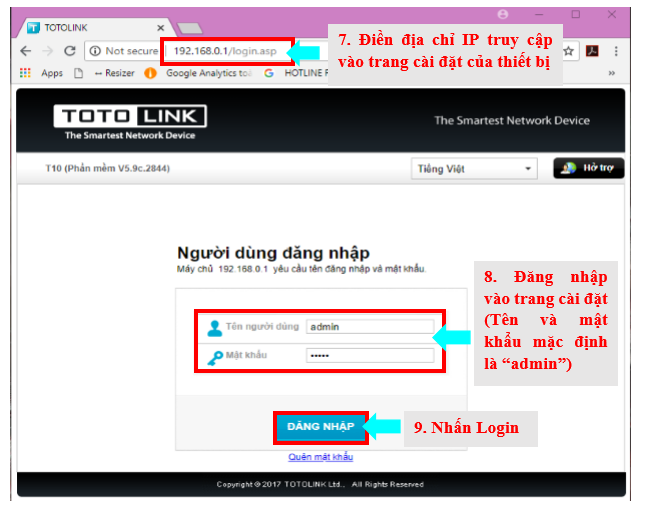Click the Mật khẩu password field

(x=370, y=356)
